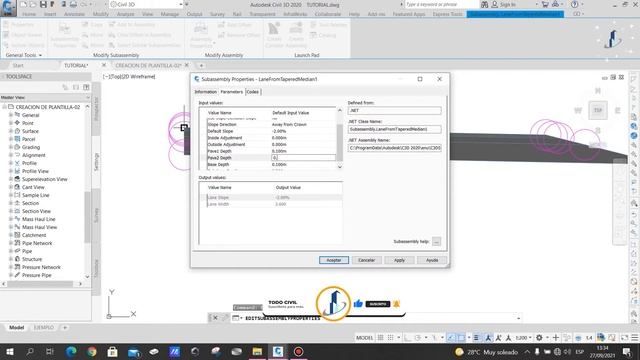Toggle the highlighted object snap tracking button
The width and height of the screenshot is (640, 360).
tap(451, 338)
